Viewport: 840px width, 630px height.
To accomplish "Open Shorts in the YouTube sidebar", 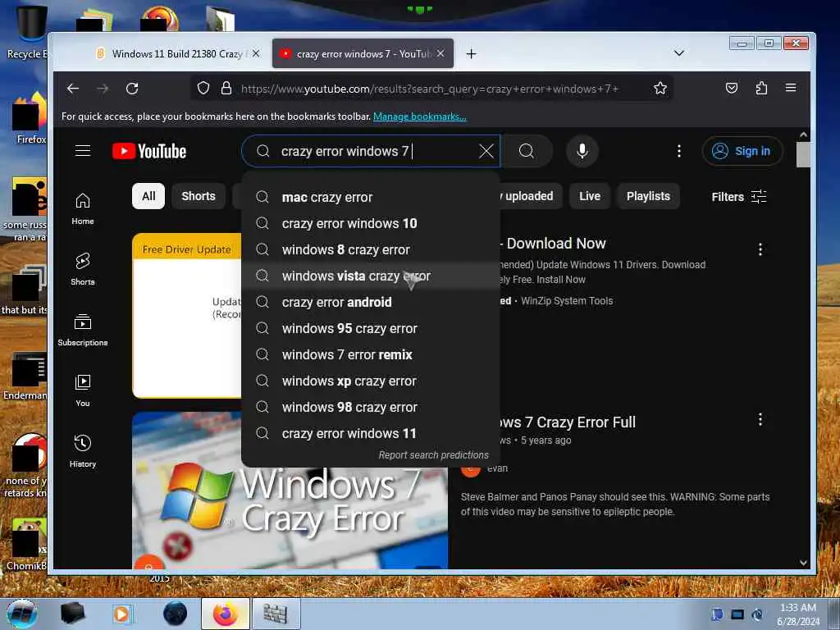I will [x=83, y=269].
